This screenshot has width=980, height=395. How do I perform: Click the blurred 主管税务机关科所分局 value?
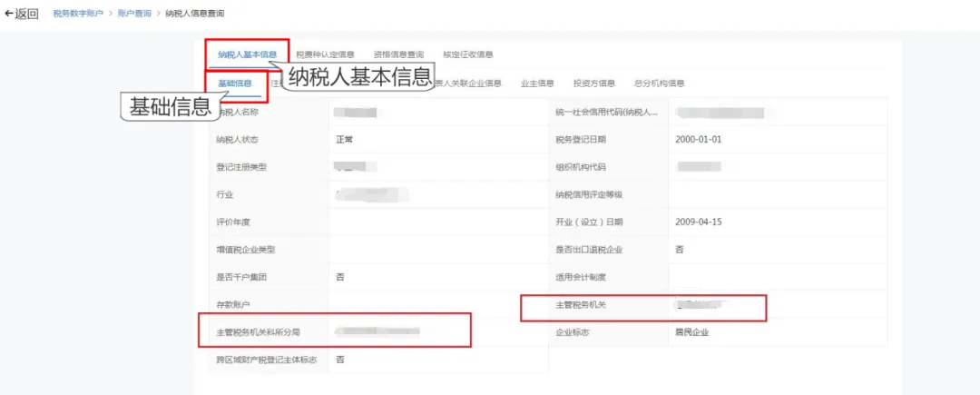[377, 331]
